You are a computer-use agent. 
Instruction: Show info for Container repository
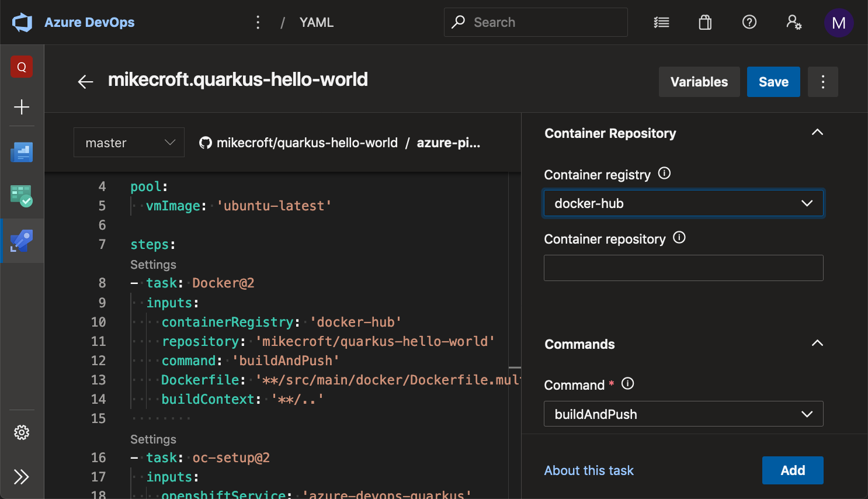679,238
